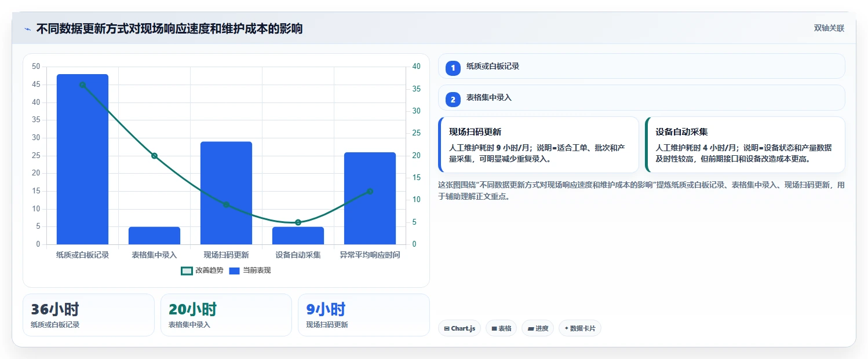Select the 纸质或白板记录 list row
The image size is (868, 359).
(x=641, y=66)
